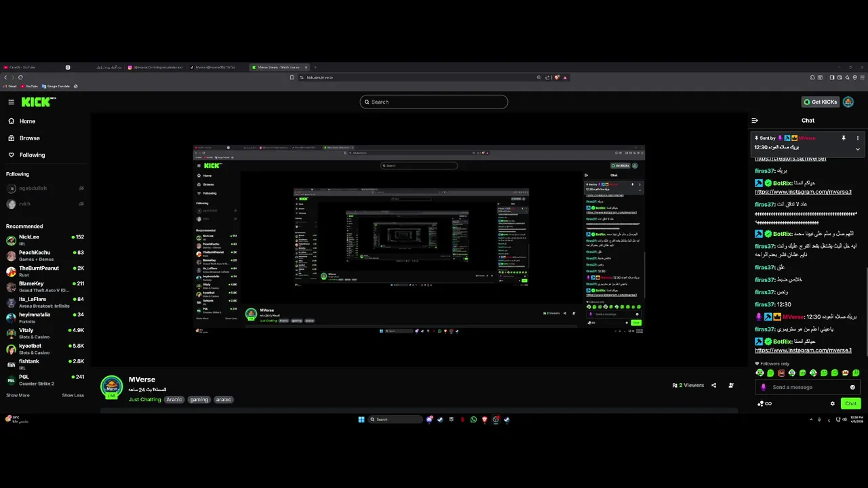The width and height of the screenshot is (868, 488).
Task: Open followed channel rvkh
Action: 45,204
